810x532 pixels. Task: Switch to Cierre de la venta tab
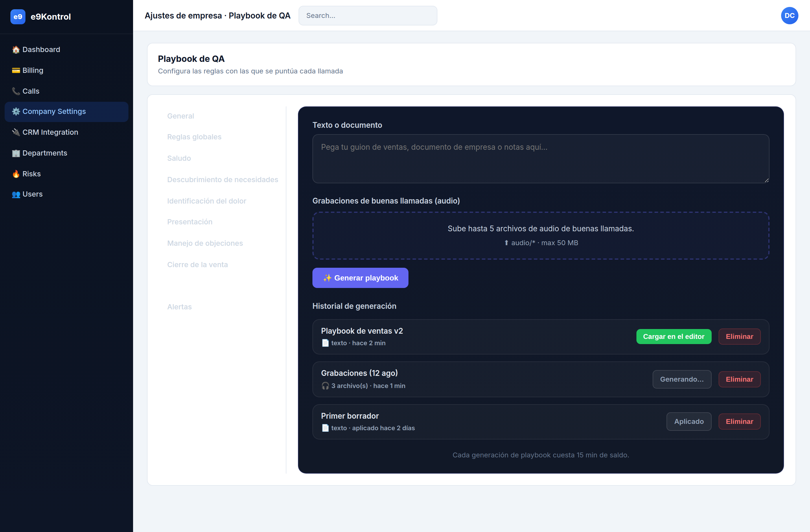197,265
